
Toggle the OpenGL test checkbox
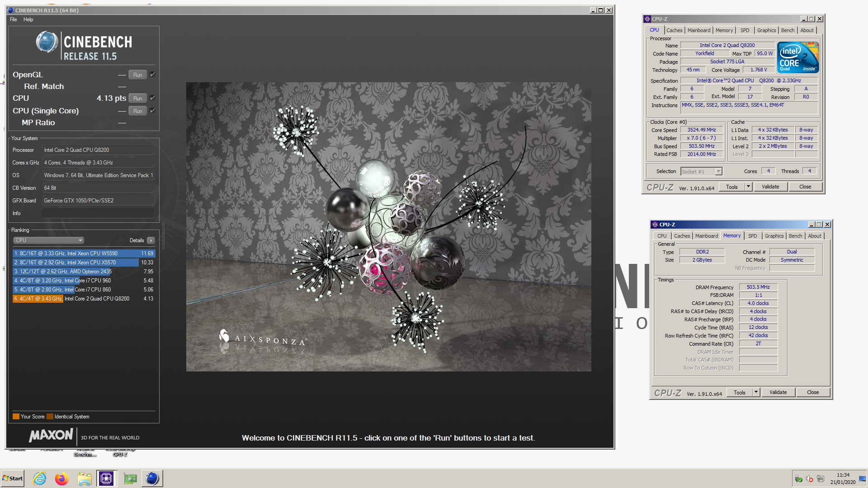(152, 75)
